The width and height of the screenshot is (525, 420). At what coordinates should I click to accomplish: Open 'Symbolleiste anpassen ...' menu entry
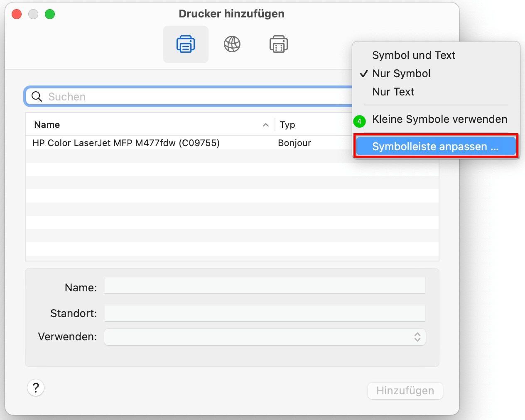pyautogui.click(x=435, y=147)
